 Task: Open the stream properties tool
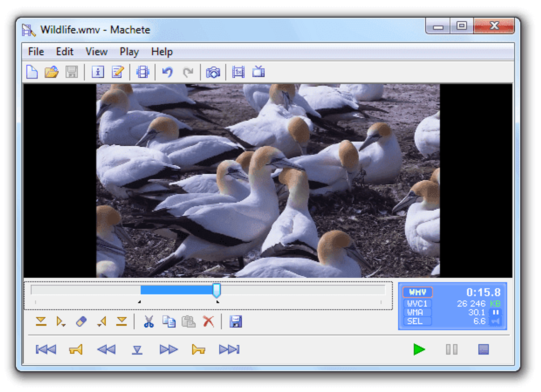[x=142, y=72]
